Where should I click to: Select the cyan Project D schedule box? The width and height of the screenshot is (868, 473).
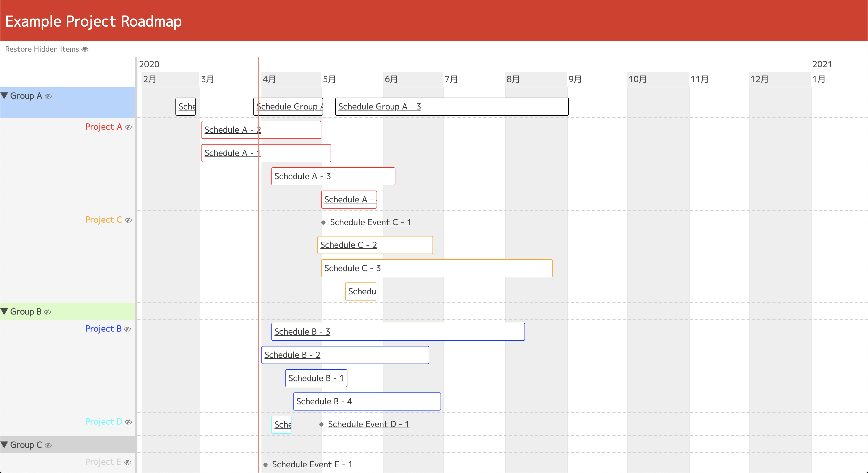coord(281,424)
